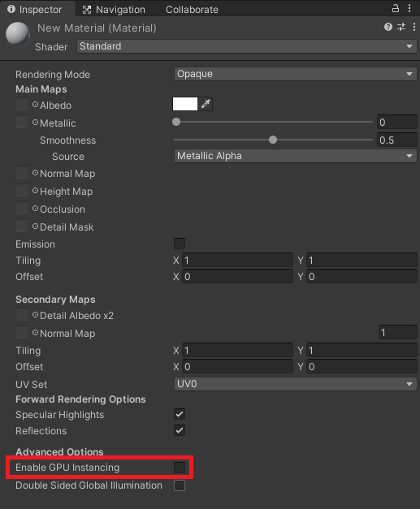Click the Detail Albedo x2 texture slot
Viewport: 420px width, 509px height.
(22, 315)
